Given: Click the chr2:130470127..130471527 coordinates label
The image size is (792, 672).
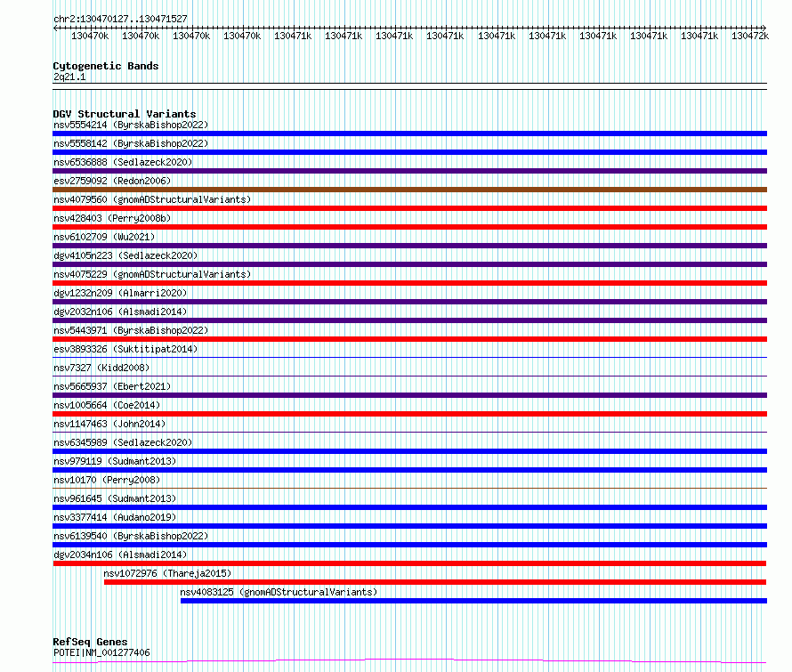Looking at the screenshot, I should tap(120, 19).
